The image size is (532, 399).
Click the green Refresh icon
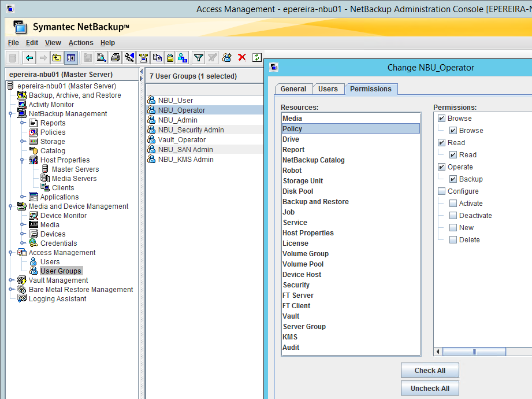[257, 57]
